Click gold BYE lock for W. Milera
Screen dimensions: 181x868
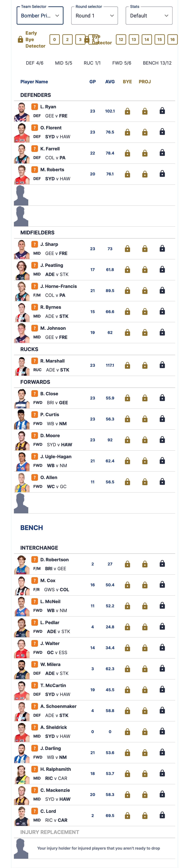click(127, 669)
